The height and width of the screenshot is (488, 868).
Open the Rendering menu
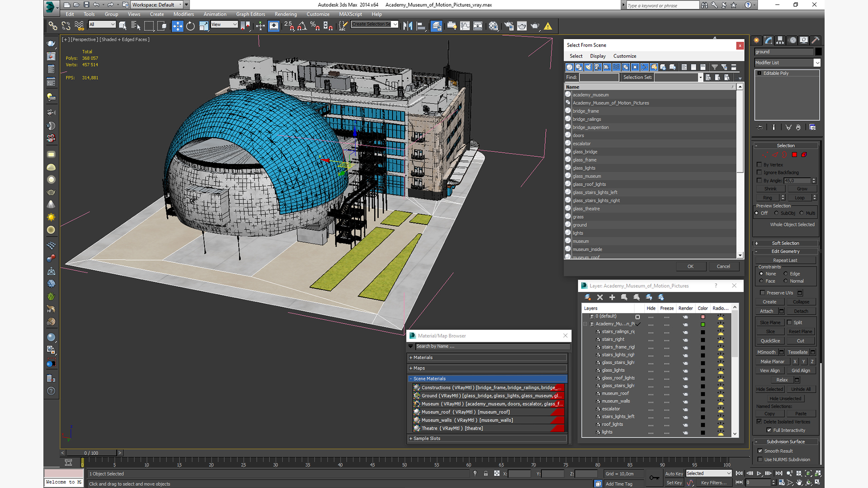(286, 14)
